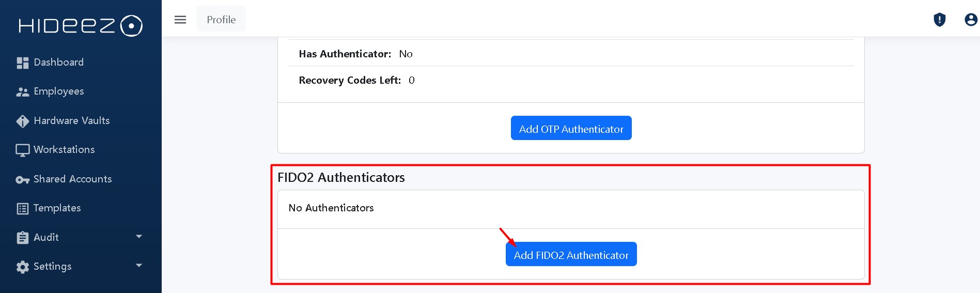
Task: Click the Templates list icon
Action: pos(23,209)
